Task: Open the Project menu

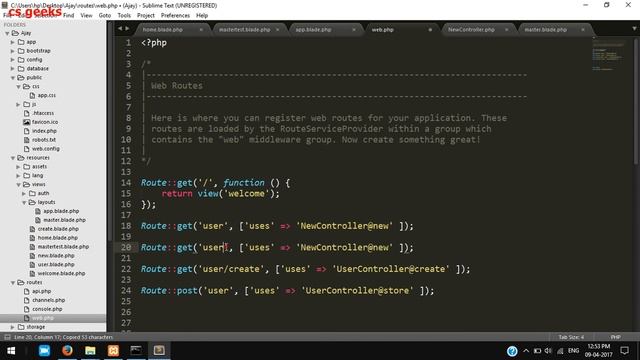Action: (146, 16)
